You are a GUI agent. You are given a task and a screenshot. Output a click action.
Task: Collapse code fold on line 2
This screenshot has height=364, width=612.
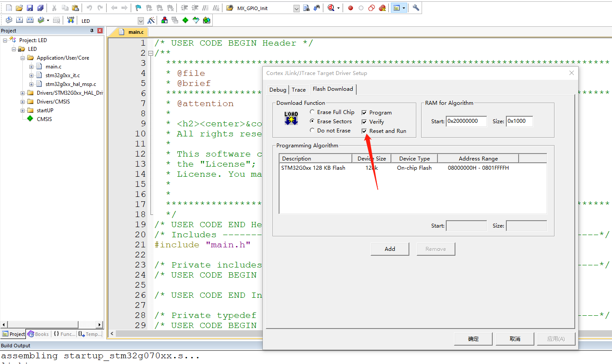tap(150, 53)
